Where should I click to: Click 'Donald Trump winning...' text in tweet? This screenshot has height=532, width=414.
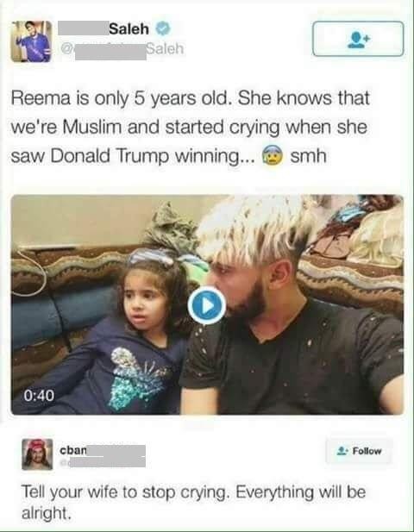[152, 156]
